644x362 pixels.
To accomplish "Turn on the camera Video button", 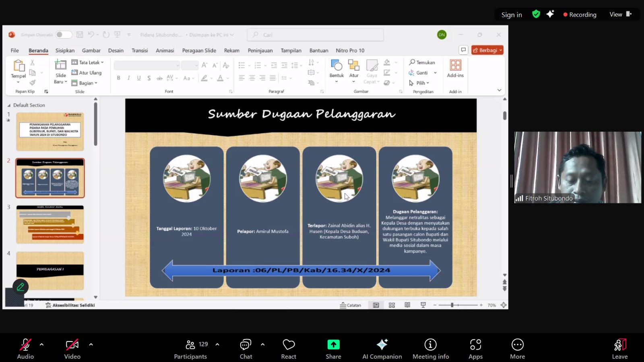I will [72, 345].
